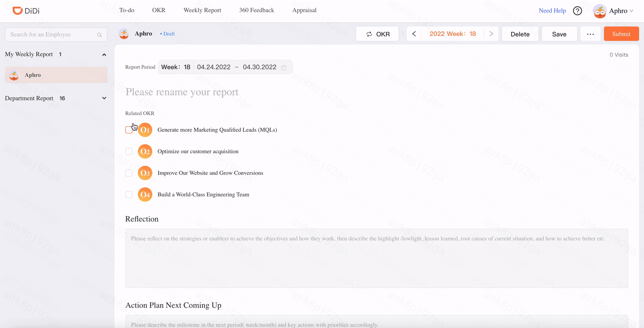
Task: Open the Weekly Report tab
Action: 202,10
